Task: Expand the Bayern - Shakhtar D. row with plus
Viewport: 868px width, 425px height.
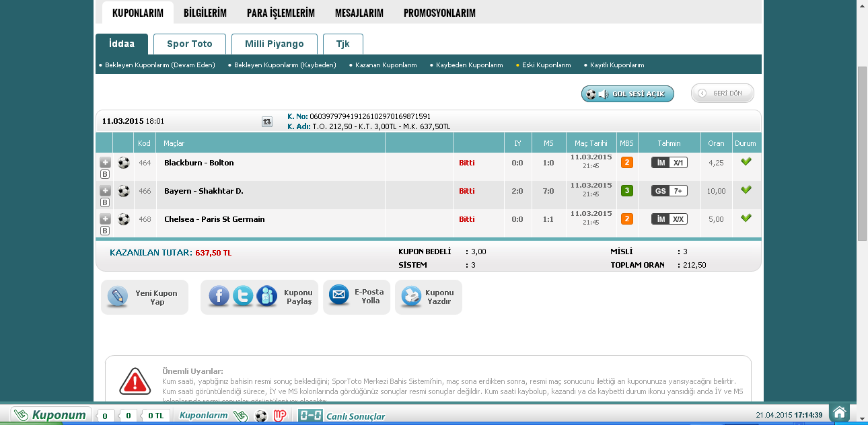Action: click(105, 190)
